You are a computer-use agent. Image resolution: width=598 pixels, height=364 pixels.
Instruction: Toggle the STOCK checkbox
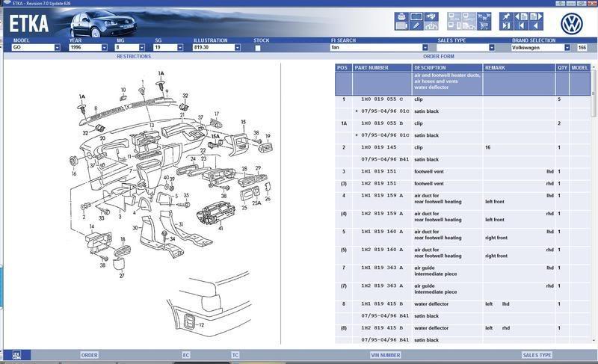click(258, 48)
